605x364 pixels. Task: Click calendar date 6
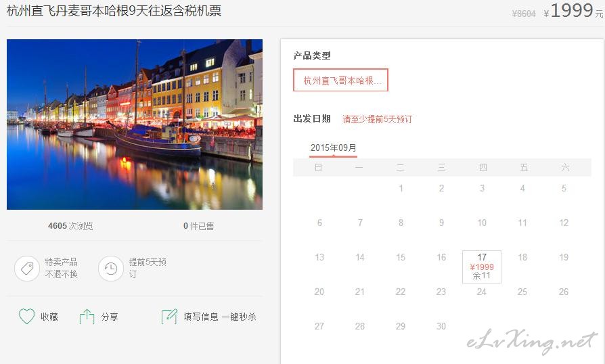(319, 223)
